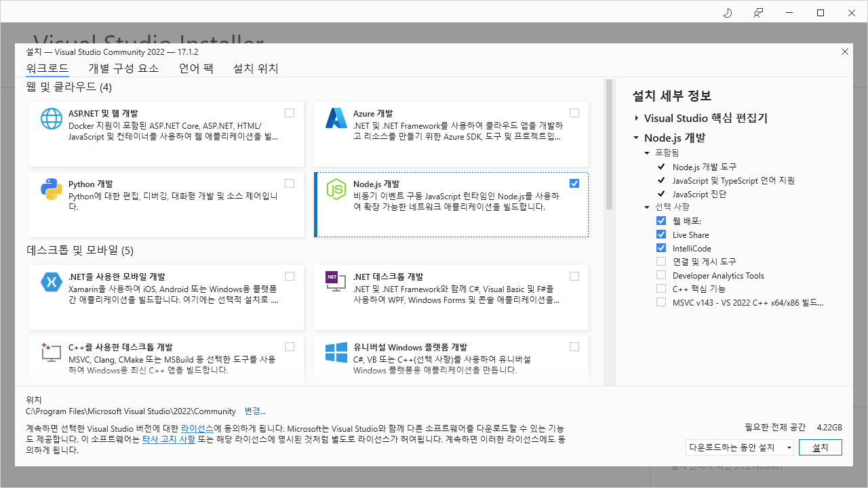
Task: Check the Python 개발 workload checkbox
Action: click(x=290, y=183)
